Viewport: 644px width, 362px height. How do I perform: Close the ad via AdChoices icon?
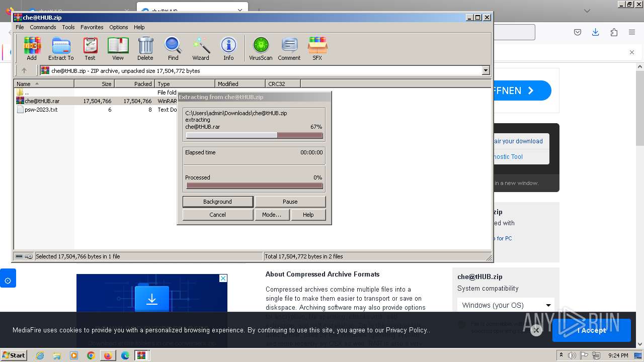click(223, 278)
